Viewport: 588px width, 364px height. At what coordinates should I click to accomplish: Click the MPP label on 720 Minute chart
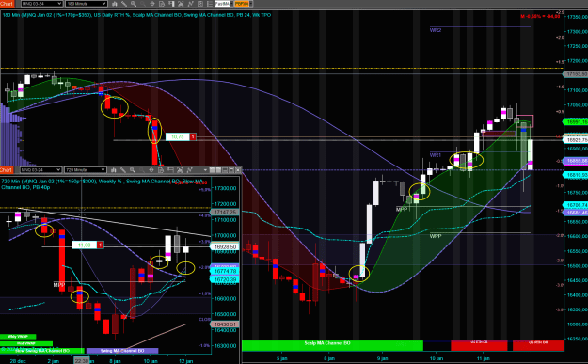pos(59,285)
